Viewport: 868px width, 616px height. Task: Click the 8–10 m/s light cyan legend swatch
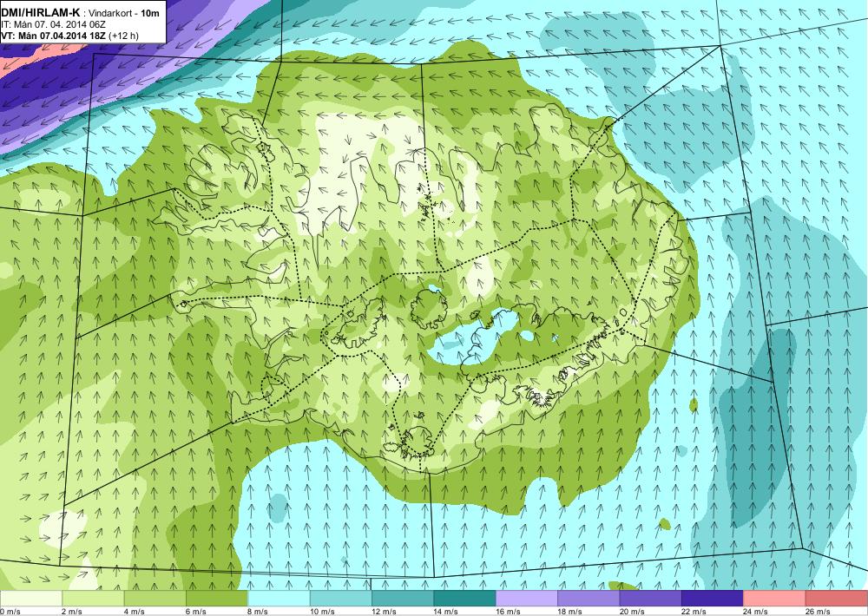[279, 599]
